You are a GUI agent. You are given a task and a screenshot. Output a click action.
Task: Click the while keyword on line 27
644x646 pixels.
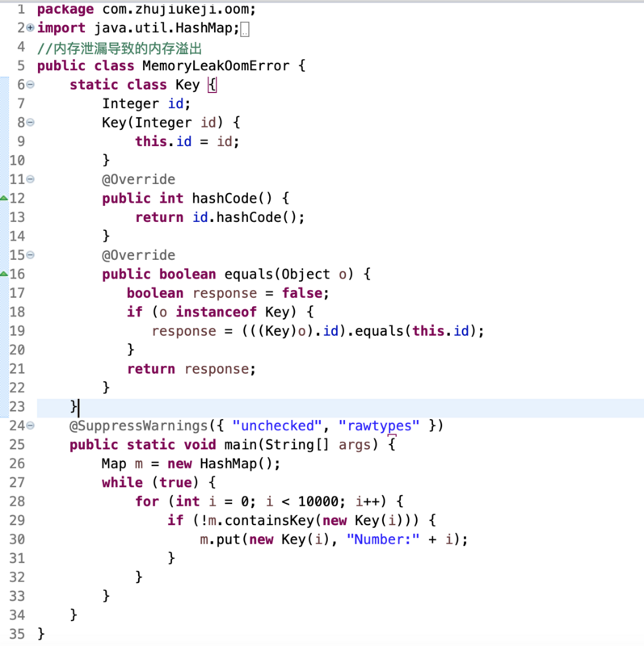tap(122, 482)
